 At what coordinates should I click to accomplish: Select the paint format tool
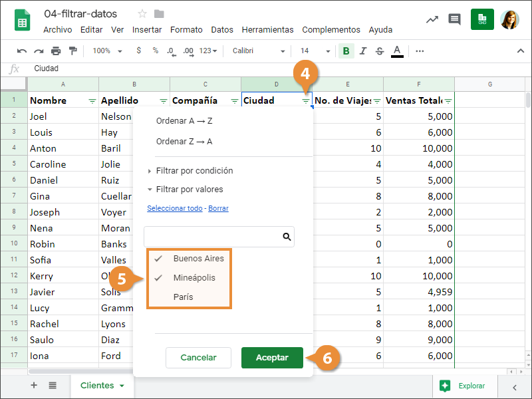point(72,51)
